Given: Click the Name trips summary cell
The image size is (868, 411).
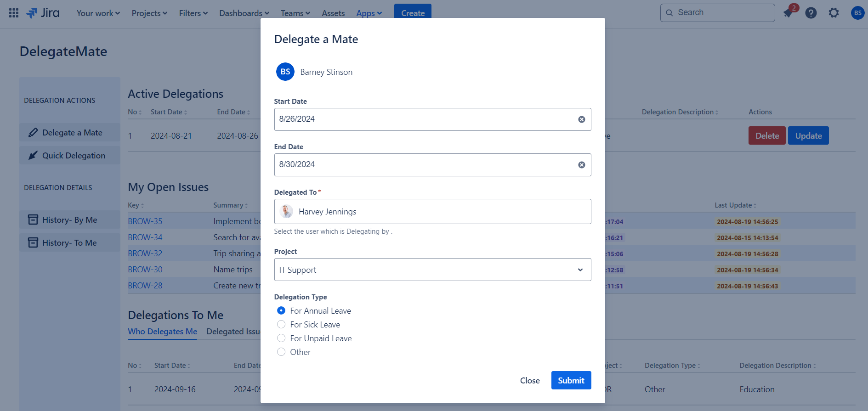Looking at the screenshot, I should pyautogui.click(x=233, y=270).
